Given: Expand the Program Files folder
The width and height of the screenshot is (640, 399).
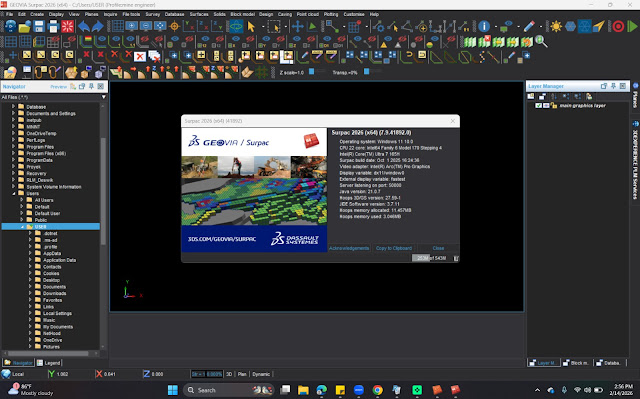Looking at the screenshot, I should [13, 146].
